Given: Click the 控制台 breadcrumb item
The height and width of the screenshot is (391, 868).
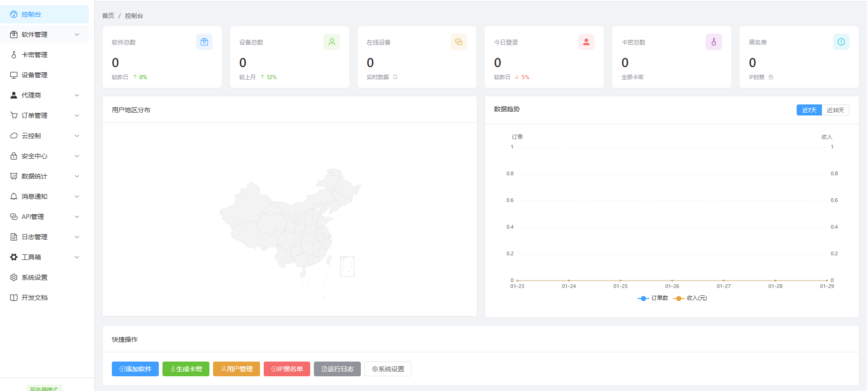Looking at the screenshot, I should click(134, 16).
